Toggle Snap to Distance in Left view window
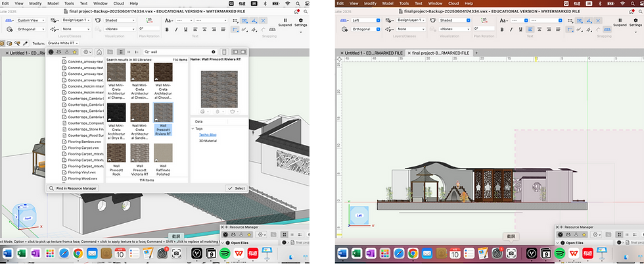Viewport: 644px width, 264px height. tap(580, 29)
